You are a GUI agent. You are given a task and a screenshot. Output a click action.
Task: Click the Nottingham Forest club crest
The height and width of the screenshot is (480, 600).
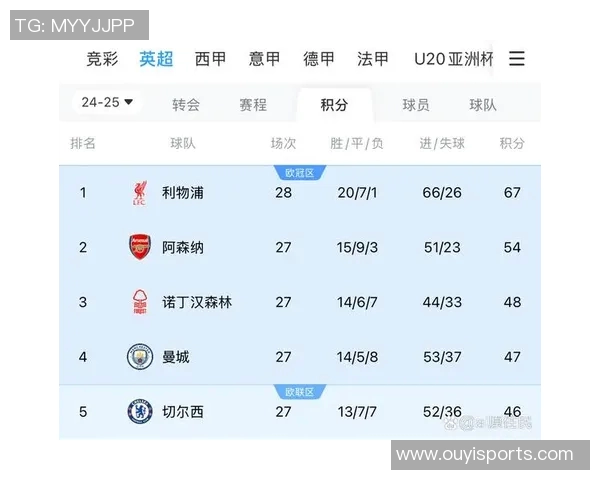(x=139, y=302)
